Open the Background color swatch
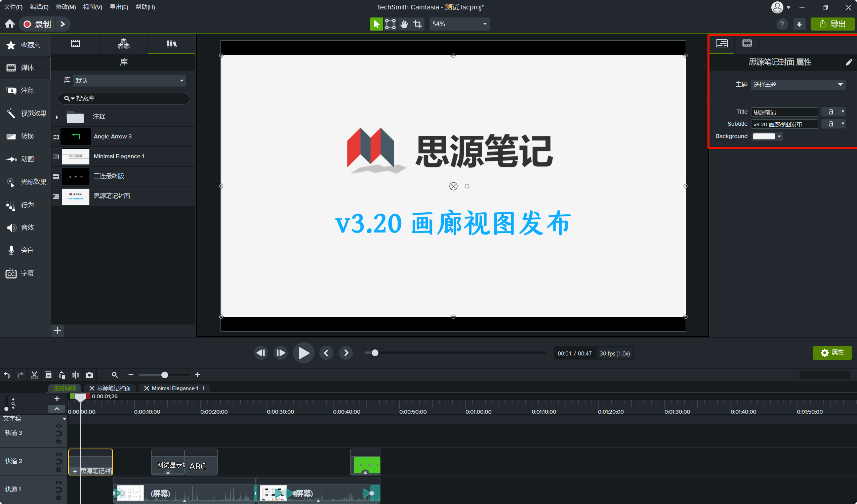Image resolution: width=857 pixels, height=504 pixels. tap(767, 136)
